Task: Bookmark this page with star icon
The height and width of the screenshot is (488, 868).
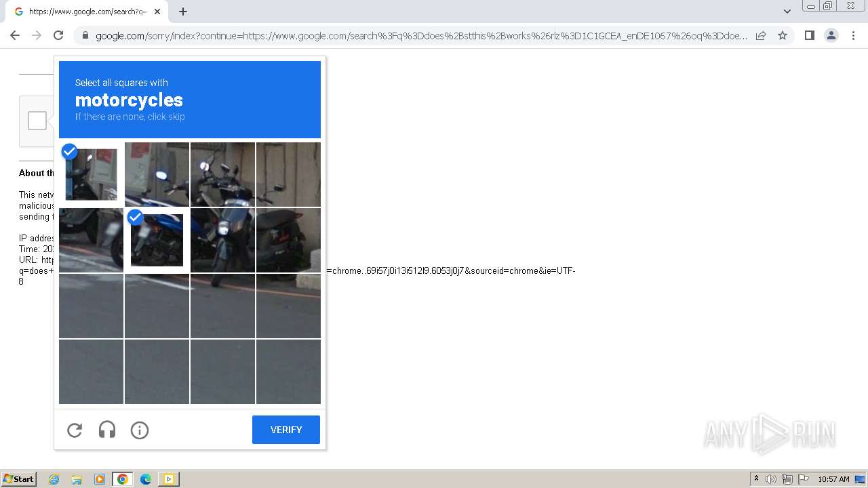Action: click(x=783, y=35)
